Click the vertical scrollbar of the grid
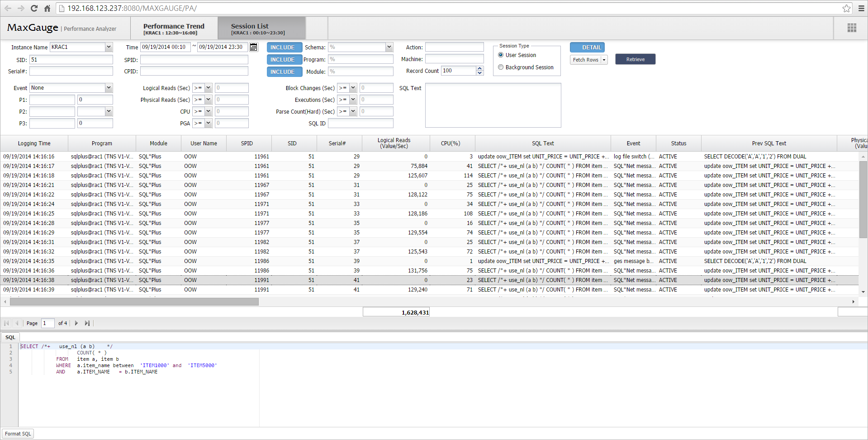Viewport: 868px width, 440px height. point(863,199)
